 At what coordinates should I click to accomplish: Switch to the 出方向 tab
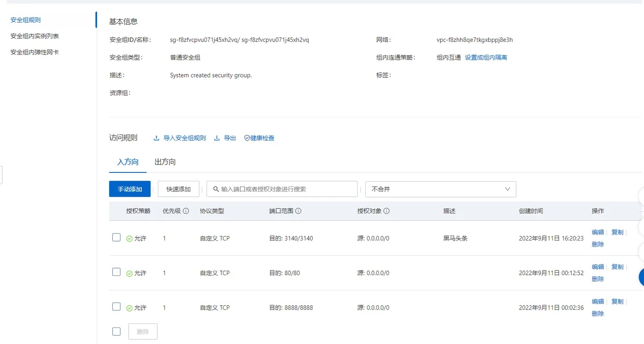point(165,162)
